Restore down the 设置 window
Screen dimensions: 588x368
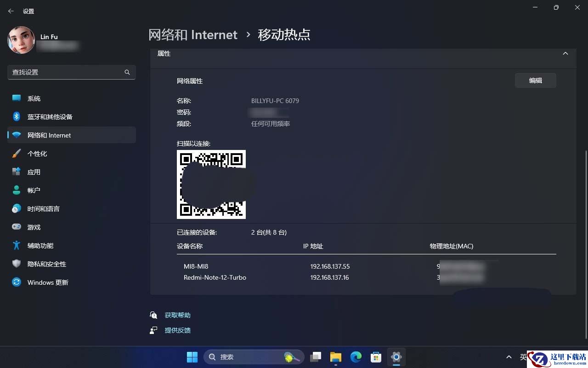(556, 7)
